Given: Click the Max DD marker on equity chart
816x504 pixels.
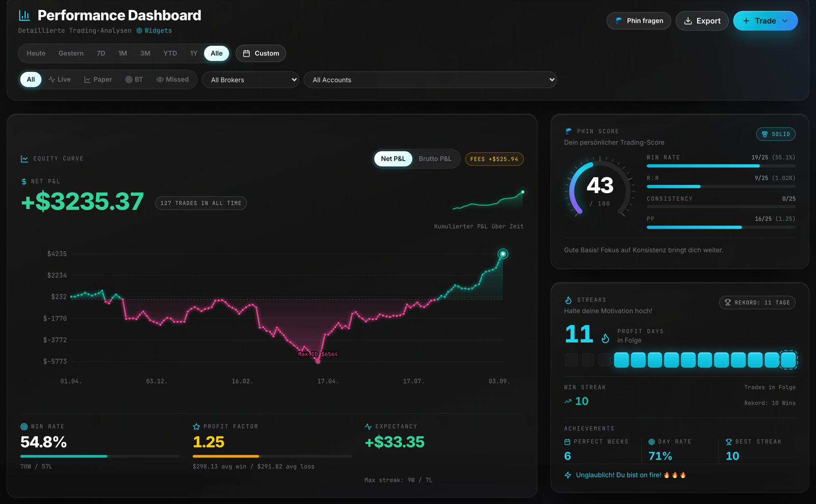Looking at the screenshot, I should (x=318, y=361).
